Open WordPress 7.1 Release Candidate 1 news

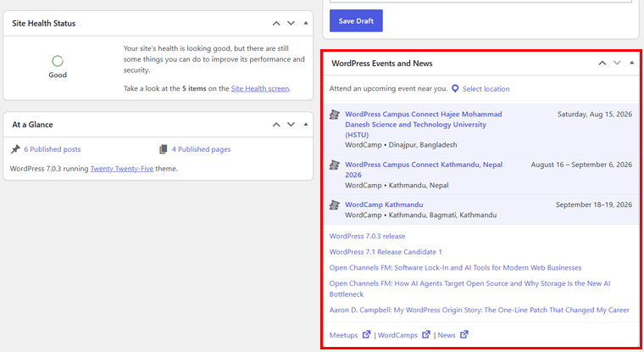(x=386, y=252)
